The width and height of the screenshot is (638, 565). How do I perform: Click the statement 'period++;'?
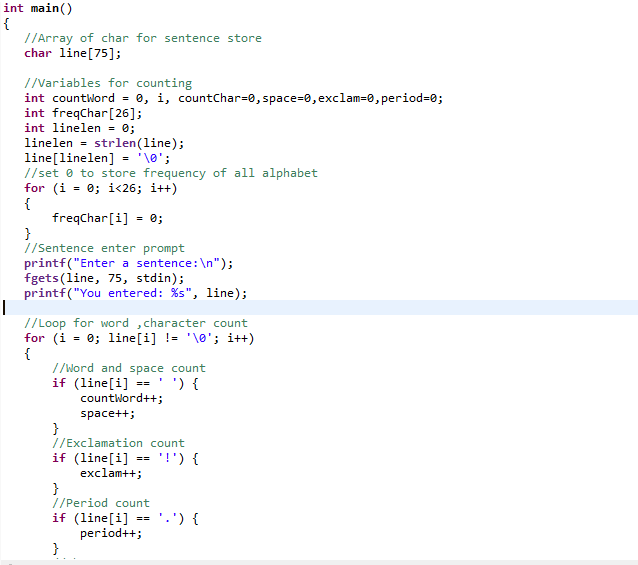tap(111, 533)
